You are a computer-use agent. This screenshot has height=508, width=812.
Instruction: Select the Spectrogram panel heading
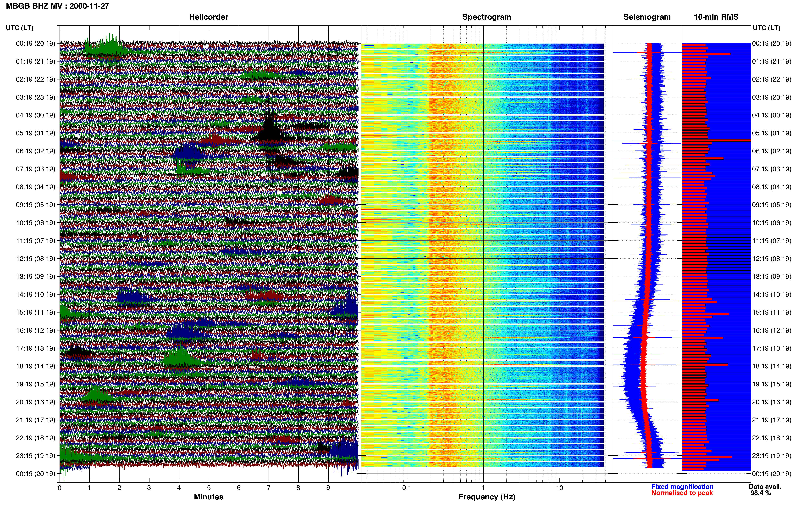[x=487, y=17]
